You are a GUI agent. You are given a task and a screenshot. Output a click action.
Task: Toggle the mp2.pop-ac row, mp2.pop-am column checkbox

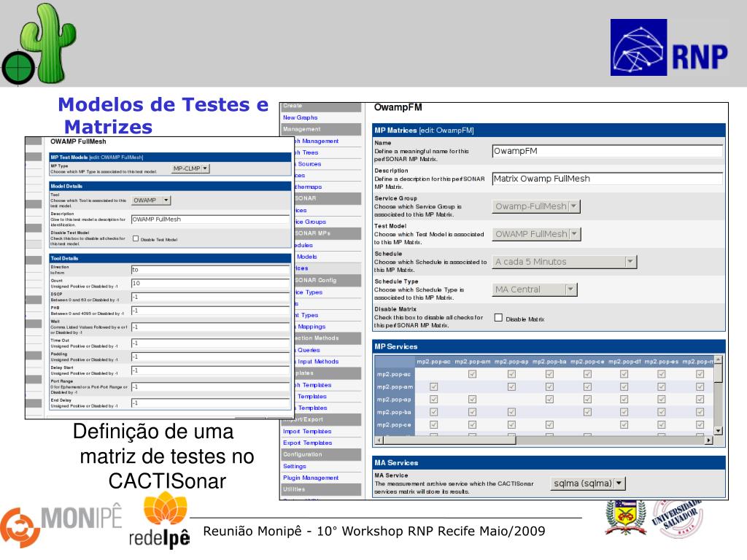coord(472,374)
